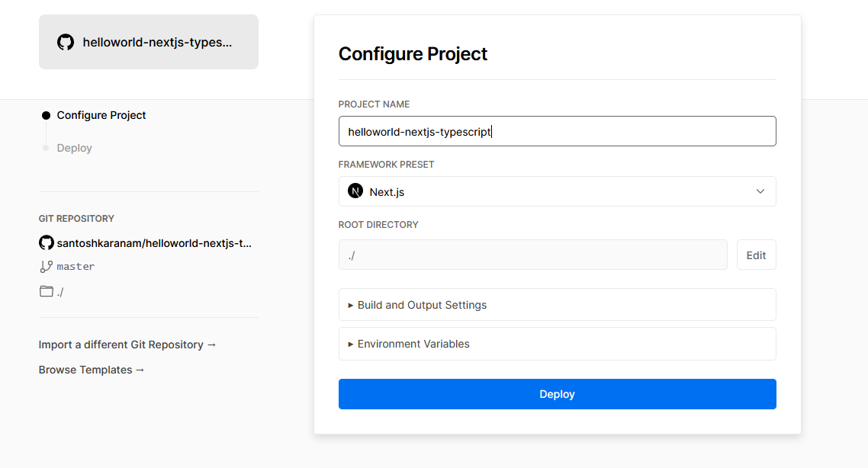The image size is (868, 468).
Task: Click the master branch name
Action: coord(76,267)
